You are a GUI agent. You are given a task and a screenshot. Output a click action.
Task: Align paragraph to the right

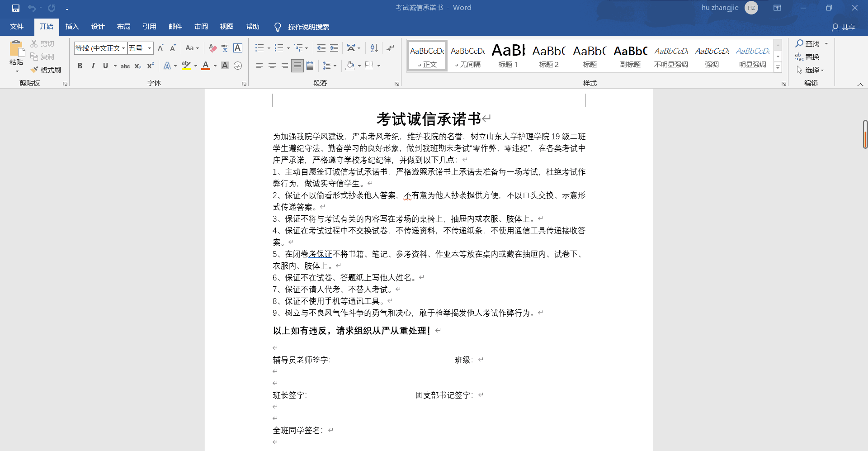(x=285, y=66)
